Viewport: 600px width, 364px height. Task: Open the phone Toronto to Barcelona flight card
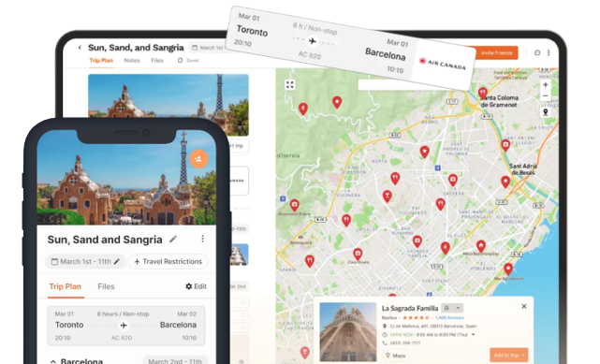click(x=126, y=326)
